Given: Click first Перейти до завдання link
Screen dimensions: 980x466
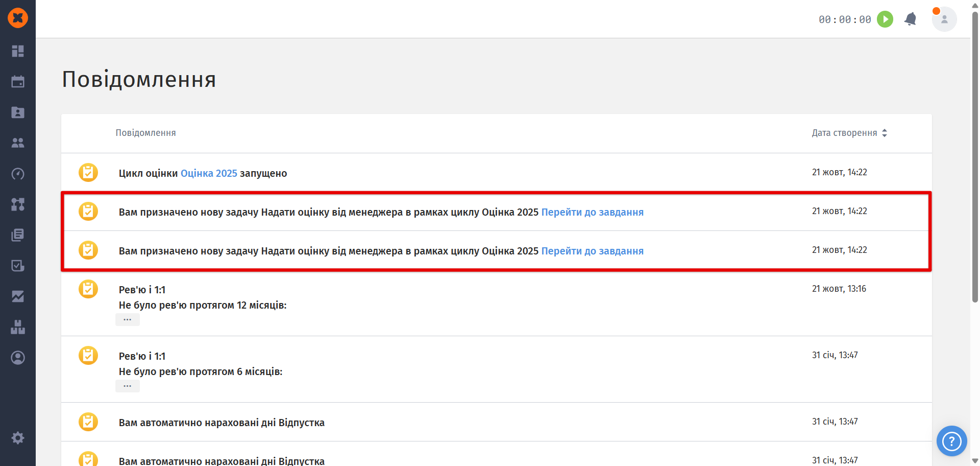Looking at the screenshot, I should [x=592, y=212].
